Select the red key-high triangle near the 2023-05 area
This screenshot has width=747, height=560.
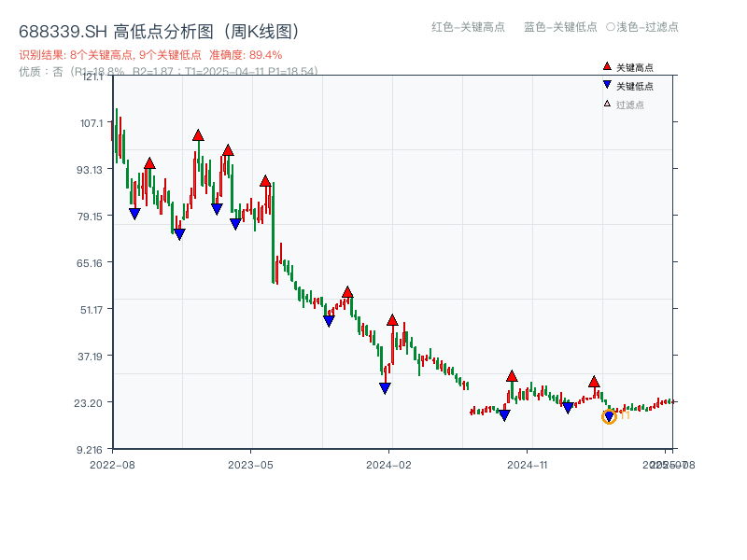coord(265,179)
